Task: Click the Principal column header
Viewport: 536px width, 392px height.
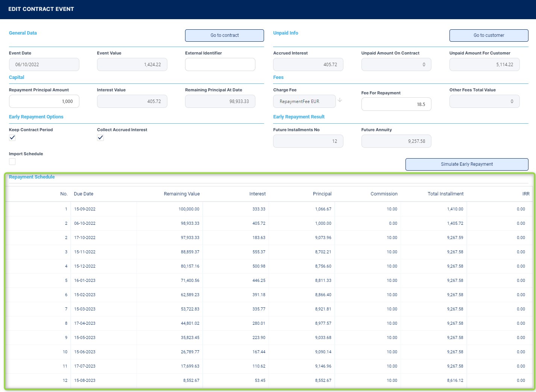Action: click(x=322, y=194)
